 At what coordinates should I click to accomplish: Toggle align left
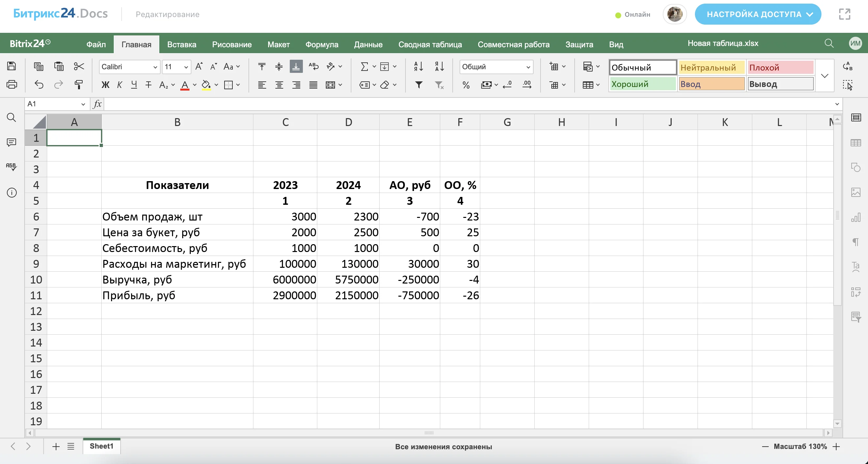(262, 85)
